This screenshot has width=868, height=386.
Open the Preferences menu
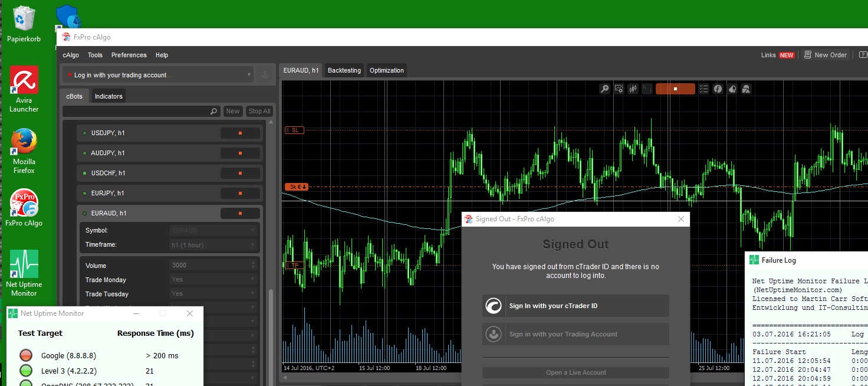[x=129, y=55]
